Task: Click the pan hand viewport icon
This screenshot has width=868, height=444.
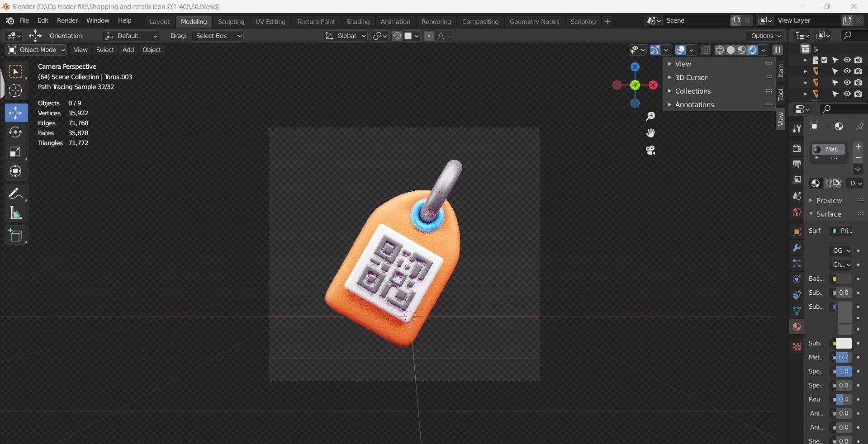Action: pyautogui.click(x=650, y=133)
